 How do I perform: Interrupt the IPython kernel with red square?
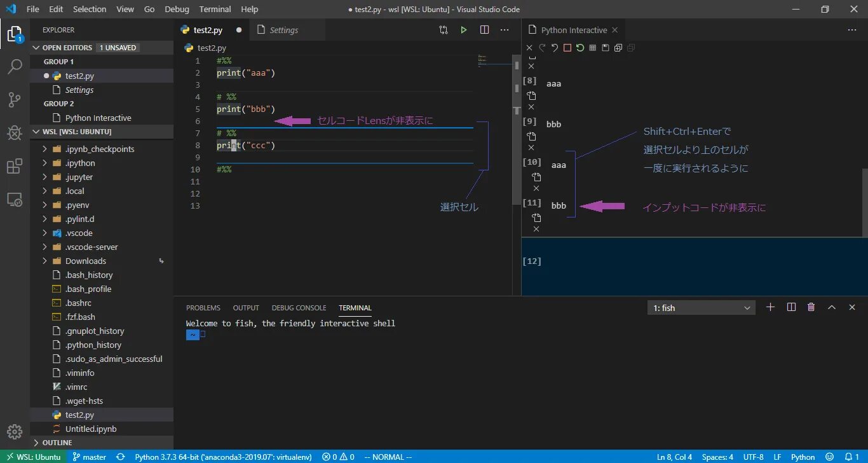click(567, 48)
